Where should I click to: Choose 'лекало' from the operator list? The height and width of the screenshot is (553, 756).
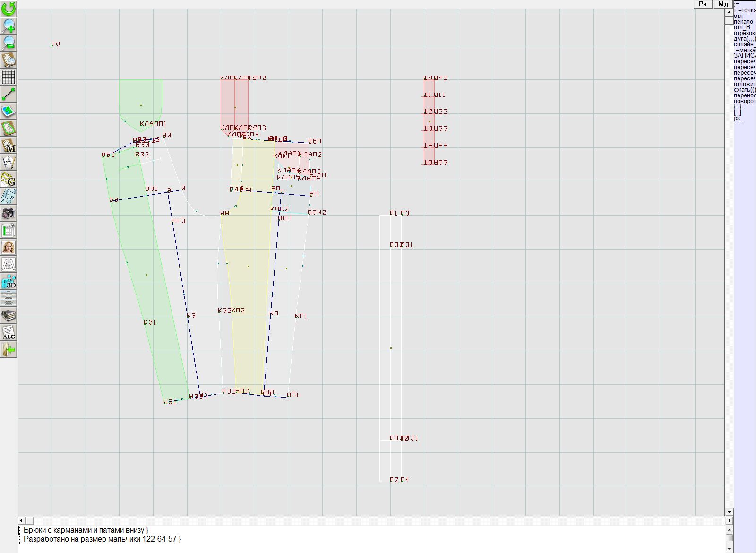point(743,22)
